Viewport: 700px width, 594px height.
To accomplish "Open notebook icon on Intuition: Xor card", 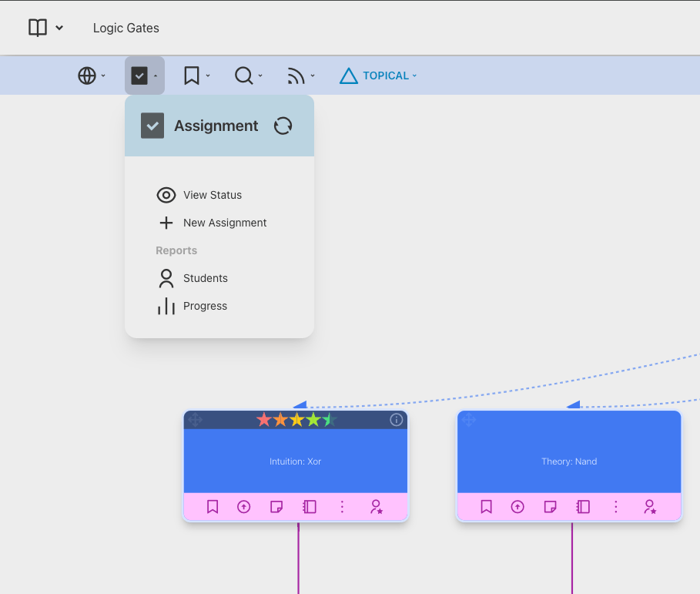I will (310, 507).
